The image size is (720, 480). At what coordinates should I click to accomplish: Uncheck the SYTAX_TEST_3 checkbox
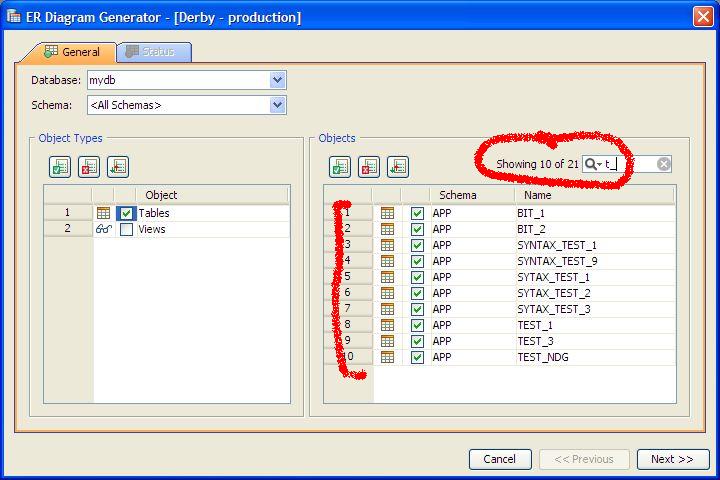(417, 309)
